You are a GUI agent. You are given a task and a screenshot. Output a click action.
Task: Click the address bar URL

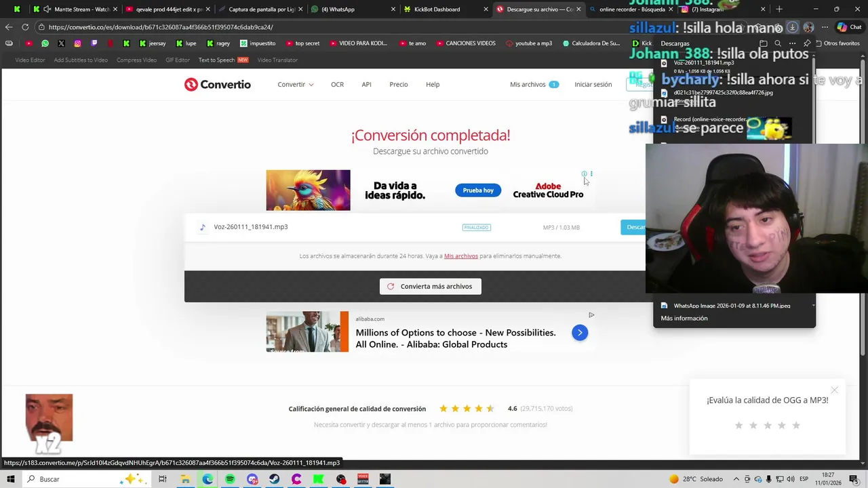coord(161,27)
